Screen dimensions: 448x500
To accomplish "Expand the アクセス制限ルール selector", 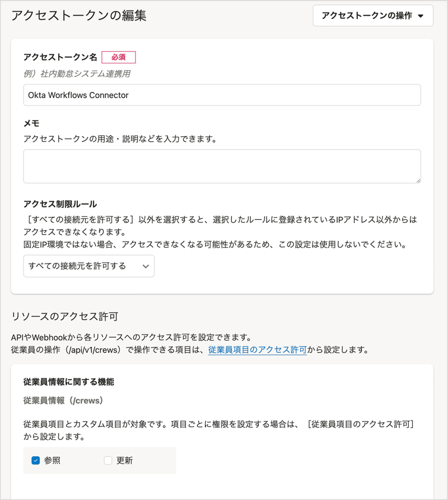I will click(88, 266).
